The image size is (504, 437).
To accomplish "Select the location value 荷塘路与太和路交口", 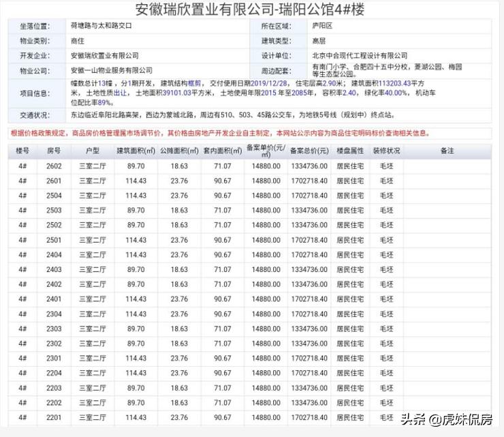I will coord(101,26).
